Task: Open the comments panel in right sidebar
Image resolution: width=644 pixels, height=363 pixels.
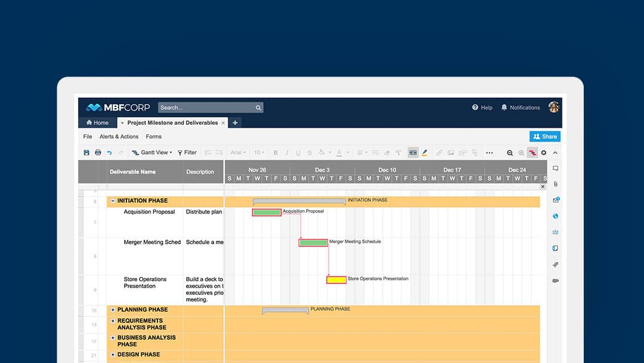Action: tap(555, 168)
